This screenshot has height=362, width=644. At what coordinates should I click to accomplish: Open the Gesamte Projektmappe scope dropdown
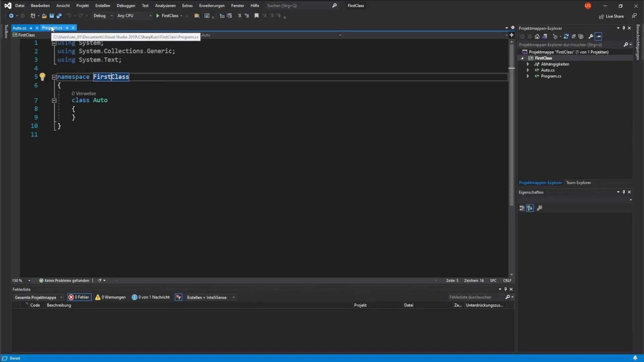[39, 297]
